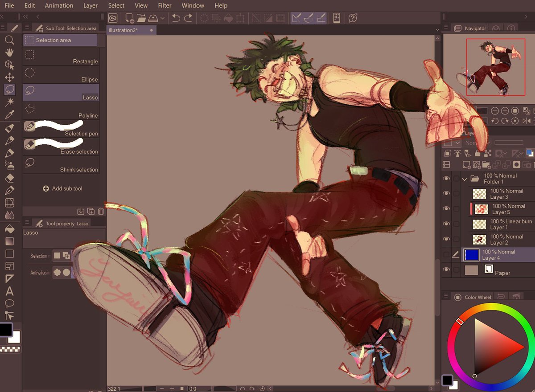
Task: Hide Layer 3 via eye icon
Action: (x=446, y=194)
